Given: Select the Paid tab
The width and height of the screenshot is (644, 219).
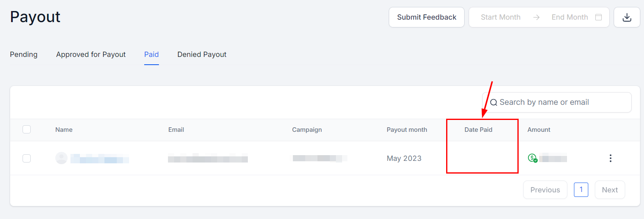Looking at the screenshot, I should (x=152, y=54).
